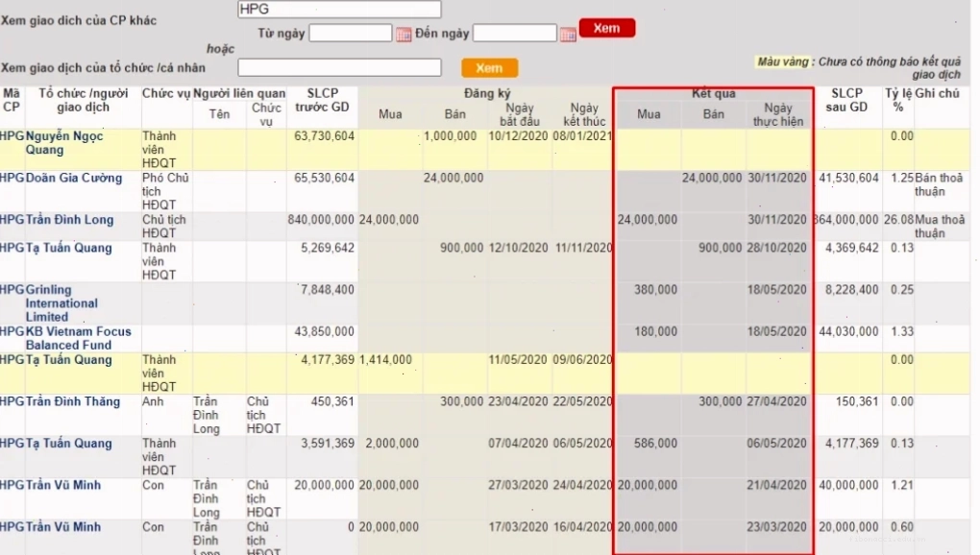Screen dimensions: 980x555
Task: Open the Trần Đình Thăng link
Action: pos(72,401)
